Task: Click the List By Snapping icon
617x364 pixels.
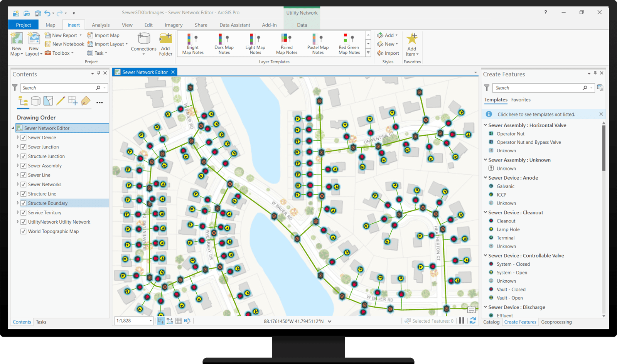Action: [x=73, y=101]
